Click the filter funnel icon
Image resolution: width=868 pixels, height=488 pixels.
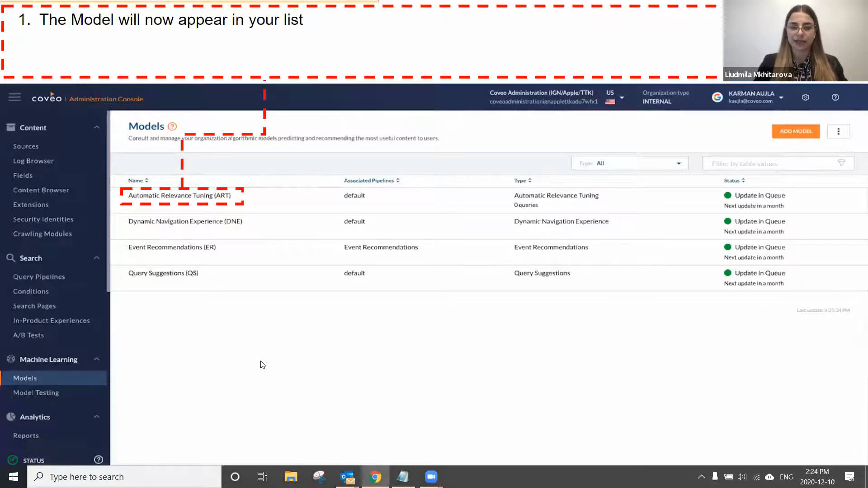[841, 163]
